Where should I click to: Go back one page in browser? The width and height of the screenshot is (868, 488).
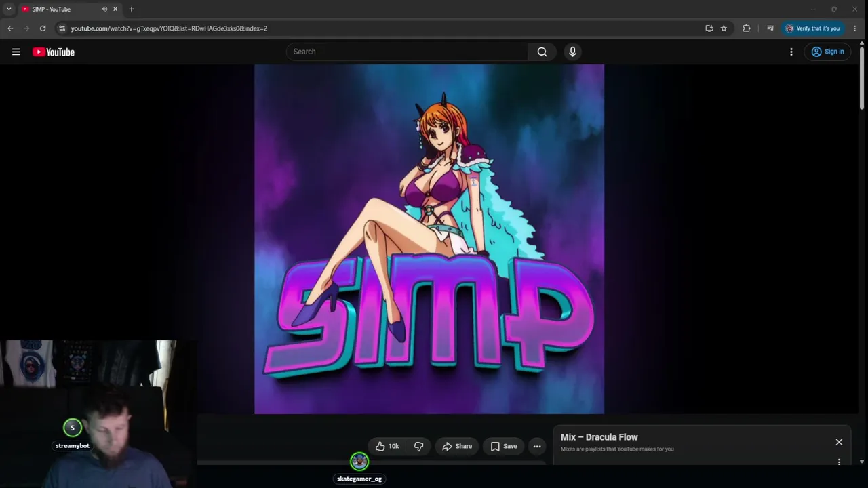click(x=10, y=28)
